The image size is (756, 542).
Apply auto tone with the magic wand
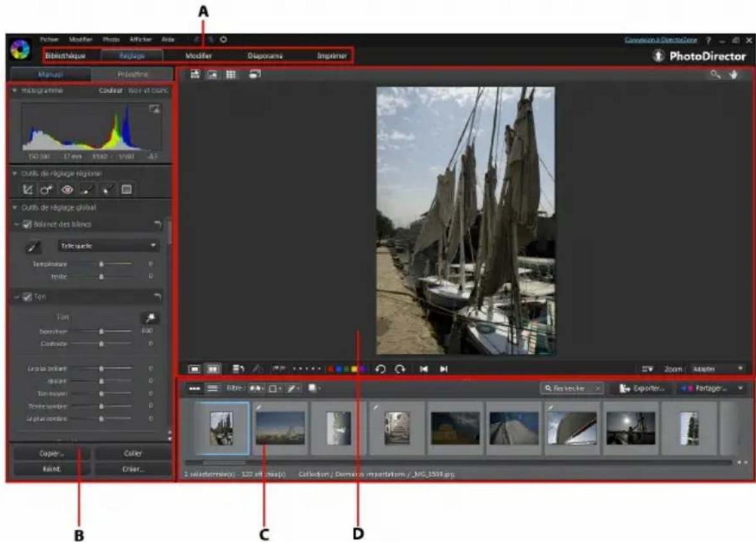(x=150, y=318)
